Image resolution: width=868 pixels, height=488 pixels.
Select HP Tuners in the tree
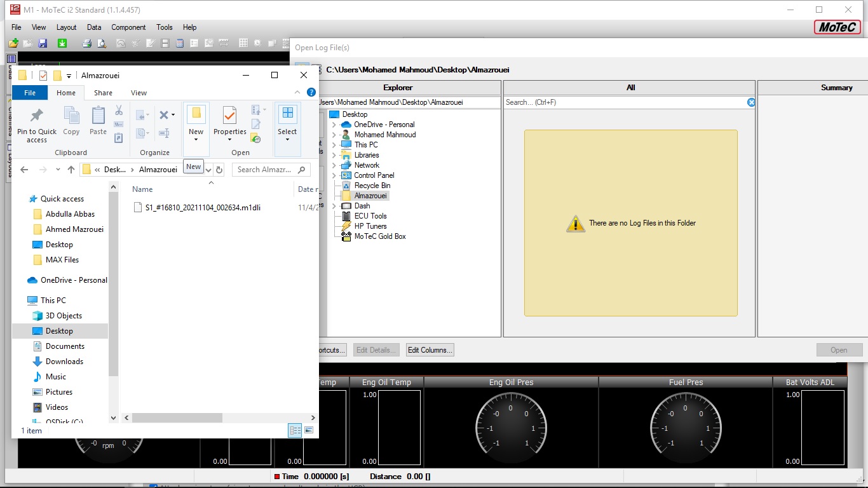tap(370, 226)
